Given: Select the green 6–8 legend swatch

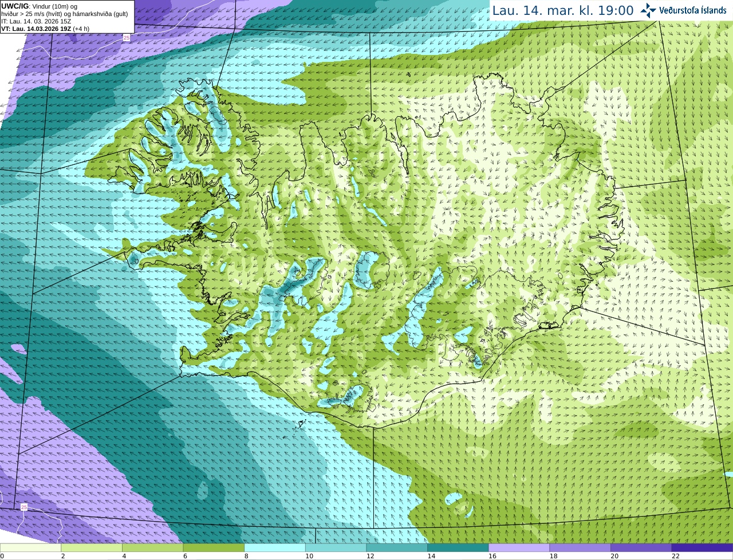Looking at the screenshot, I should (x=214, y=547).
